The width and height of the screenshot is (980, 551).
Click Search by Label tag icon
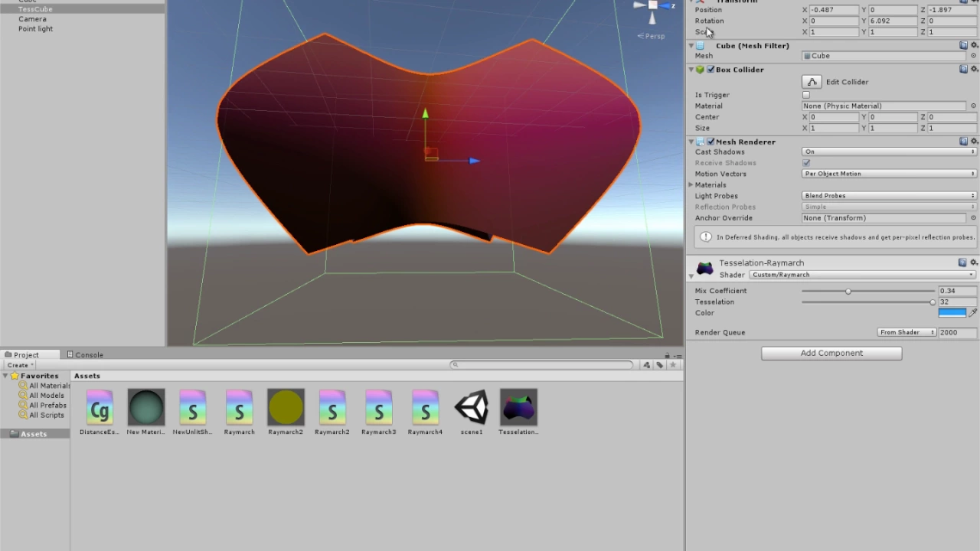click(x=660, y=365)
